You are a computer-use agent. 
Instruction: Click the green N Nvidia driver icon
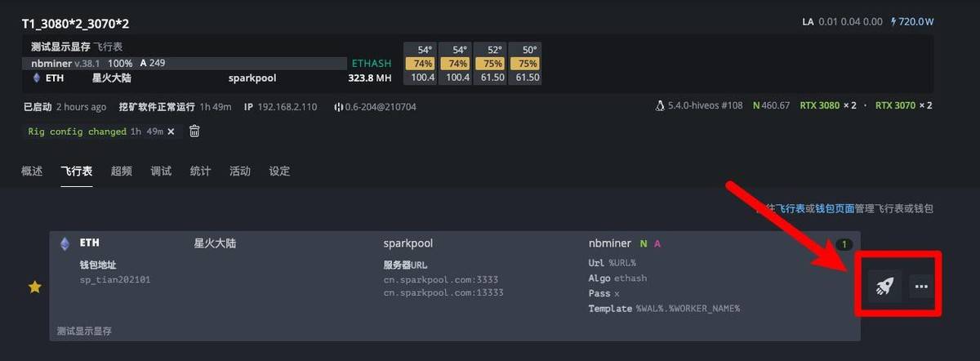(756, 106)
